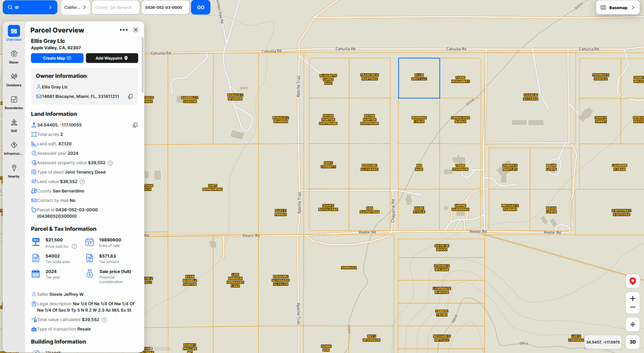Screen dimensions: 644x353
Task: Open the Soil sidebar panel
Action: coord(14,125)
